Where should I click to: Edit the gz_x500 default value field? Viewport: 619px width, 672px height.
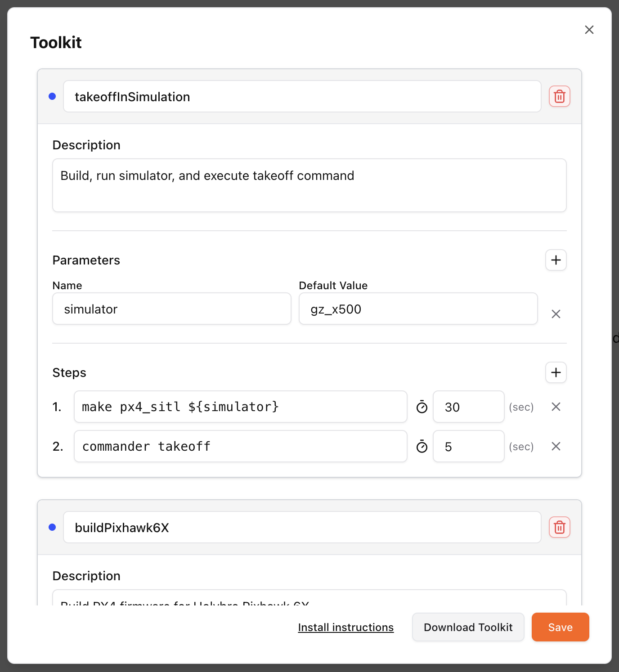418,309
